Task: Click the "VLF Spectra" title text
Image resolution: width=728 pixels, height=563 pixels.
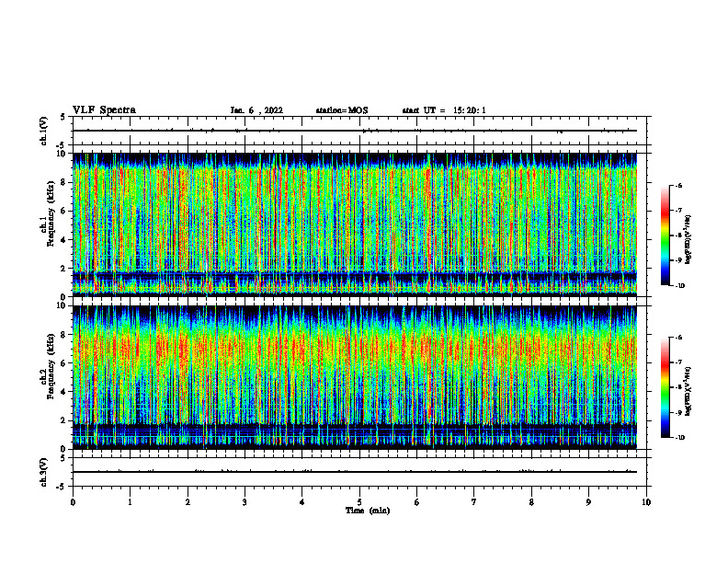Action: point(104,110)
